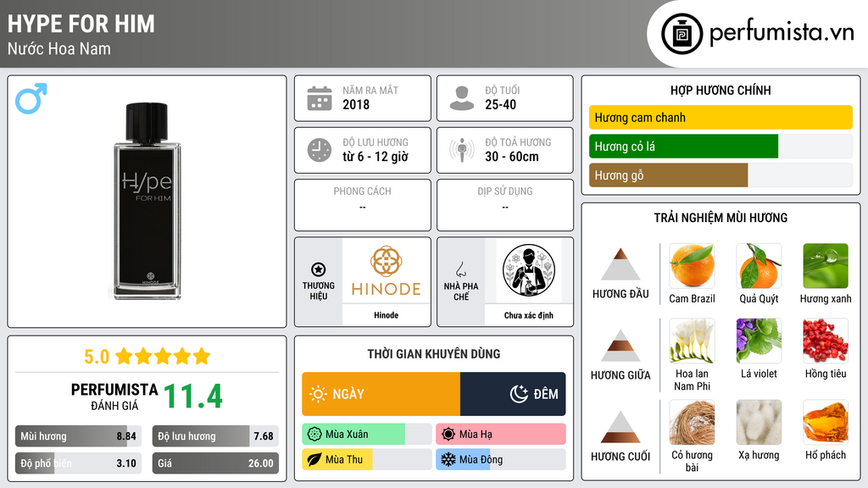868x488 pixels.
Task: Click the five-star rating stars
Action: point(163,357)
